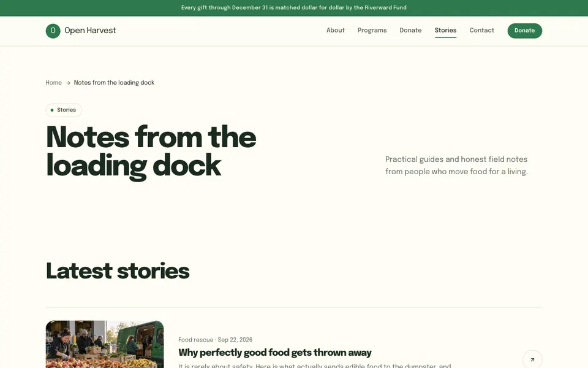The image size is (588, 368).
Task: Open 'Why perfectly good food gets thrown away'
Action: tap(275, 353)
